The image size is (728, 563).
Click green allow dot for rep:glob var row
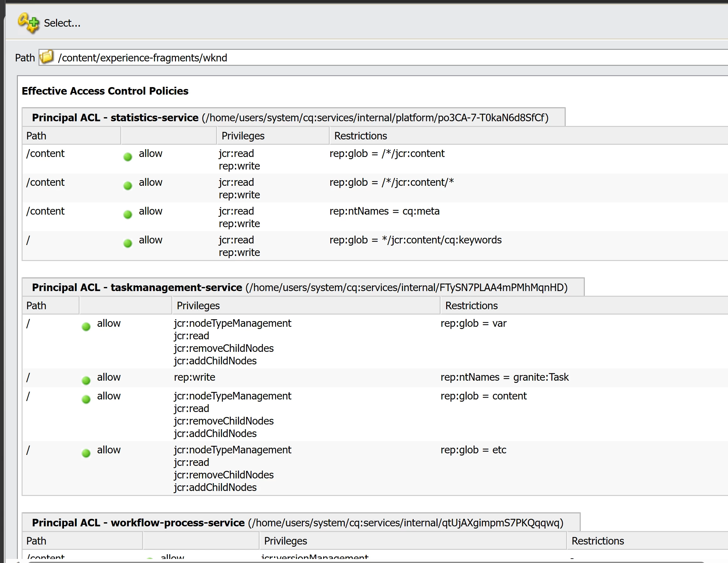pos(86,326)
